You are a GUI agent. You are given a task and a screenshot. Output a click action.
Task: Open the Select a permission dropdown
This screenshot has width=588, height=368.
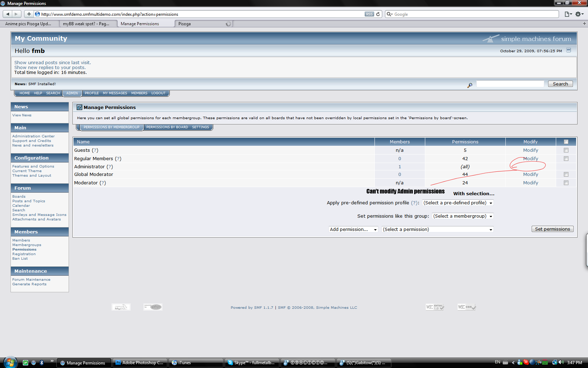point(437,230)
